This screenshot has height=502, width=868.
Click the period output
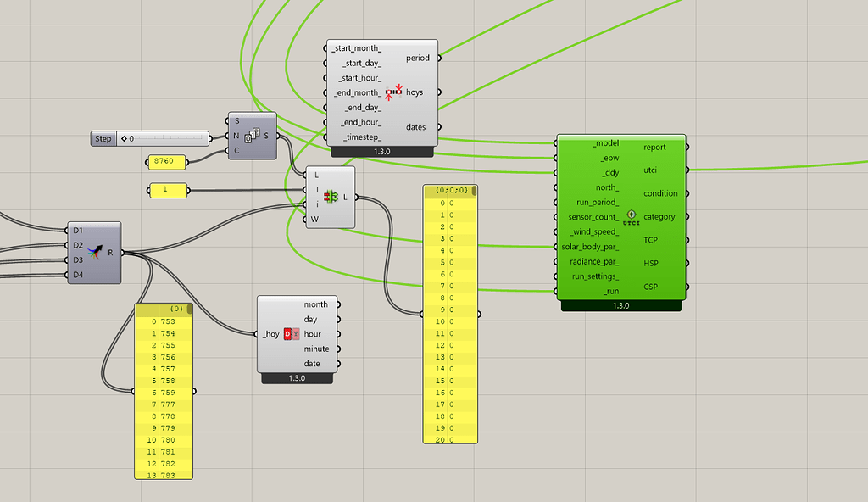417,58
